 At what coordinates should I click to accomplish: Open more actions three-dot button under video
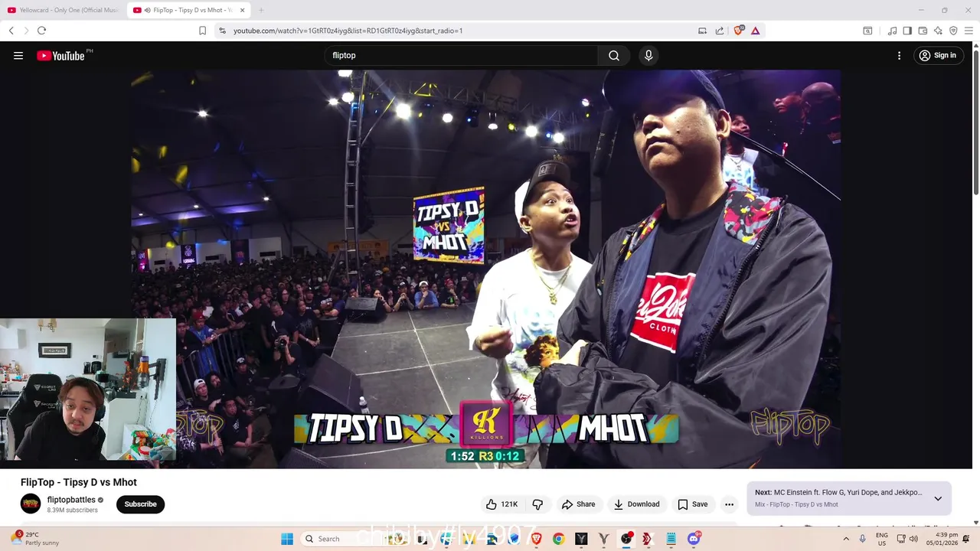pos(729,504)
